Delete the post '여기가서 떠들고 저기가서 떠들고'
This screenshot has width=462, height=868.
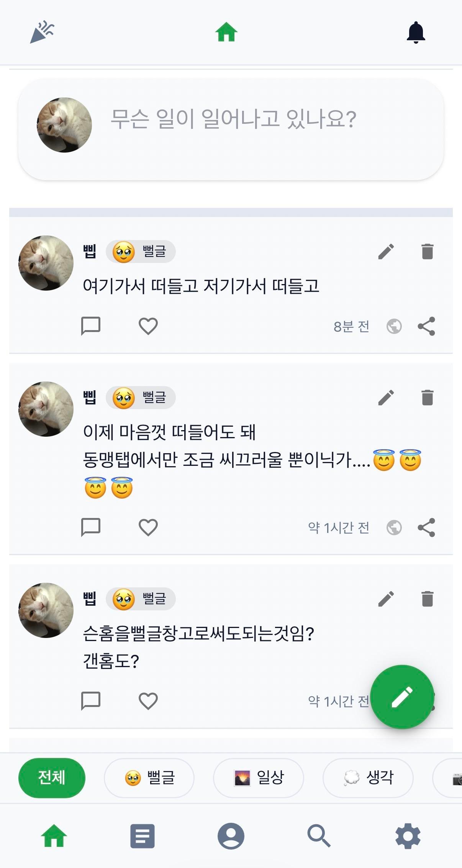427,252
